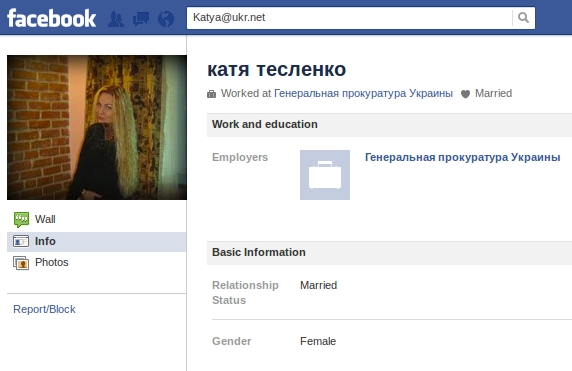
Task: Open the Wall tab label
Action: [45, 219]
